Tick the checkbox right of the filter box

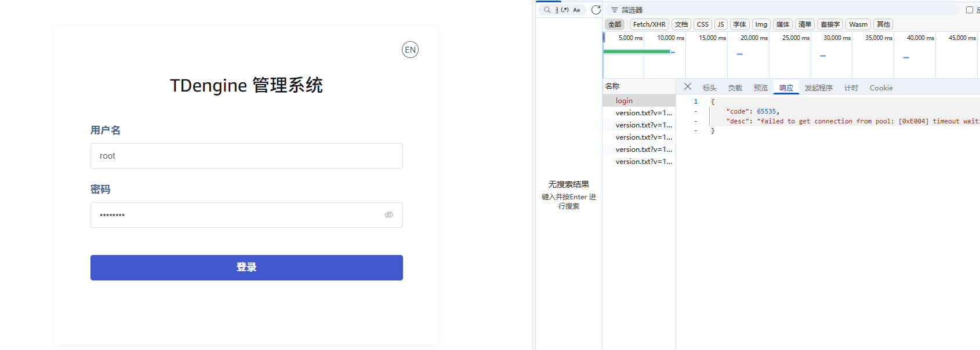[x=969, y=10]
